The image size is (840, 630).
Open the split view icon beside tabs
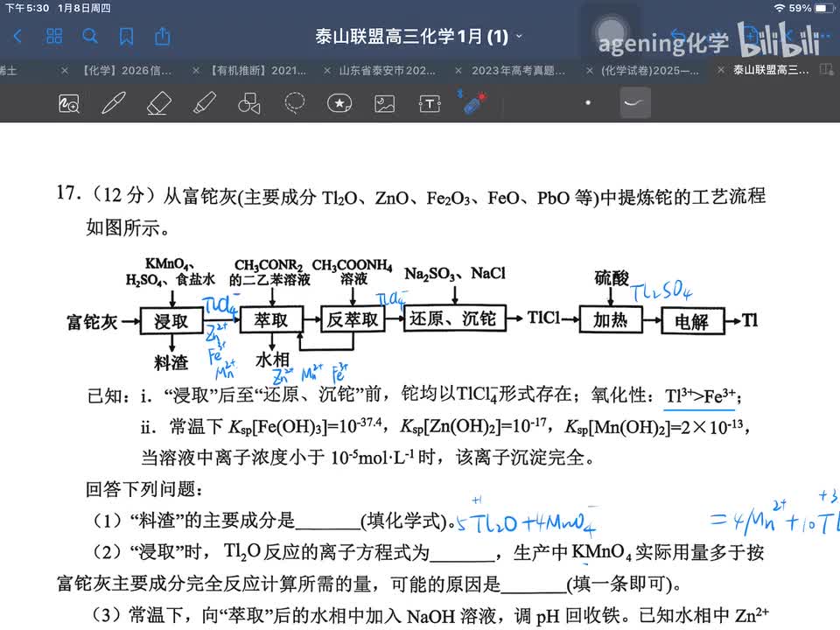pyautogui.click(x=826, y=70)
